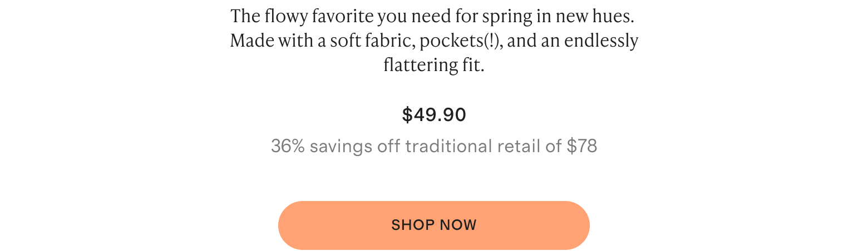Click the word "off" in the savings line
Screen dimensions: 868x251
pyautogui.click(x=389, y=146)
